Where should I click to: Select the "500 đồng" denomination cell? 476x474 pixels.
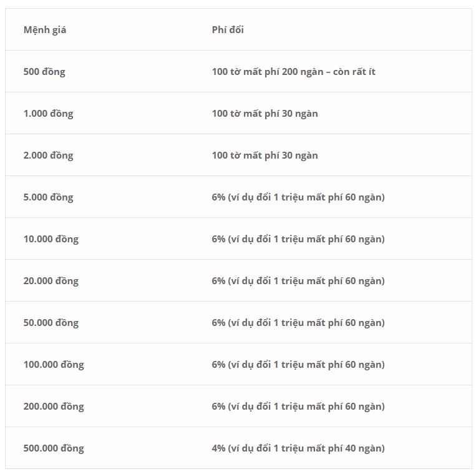pyautogui.click(x=44, y=72)
